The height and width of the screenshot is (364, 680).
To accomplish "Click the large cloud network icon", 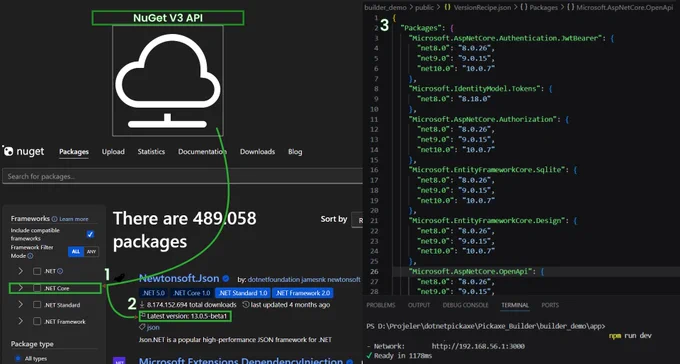I will [168, 81].
